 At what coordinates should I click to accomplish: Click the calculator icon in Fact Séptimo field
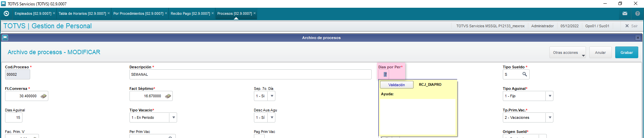tap(168, 96)
